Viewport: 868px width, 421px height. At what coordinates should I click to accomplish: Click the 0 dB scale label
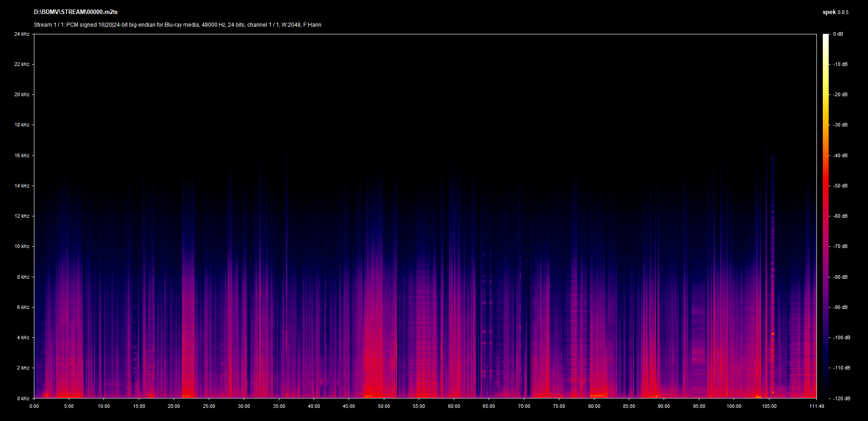pos(838,34)
